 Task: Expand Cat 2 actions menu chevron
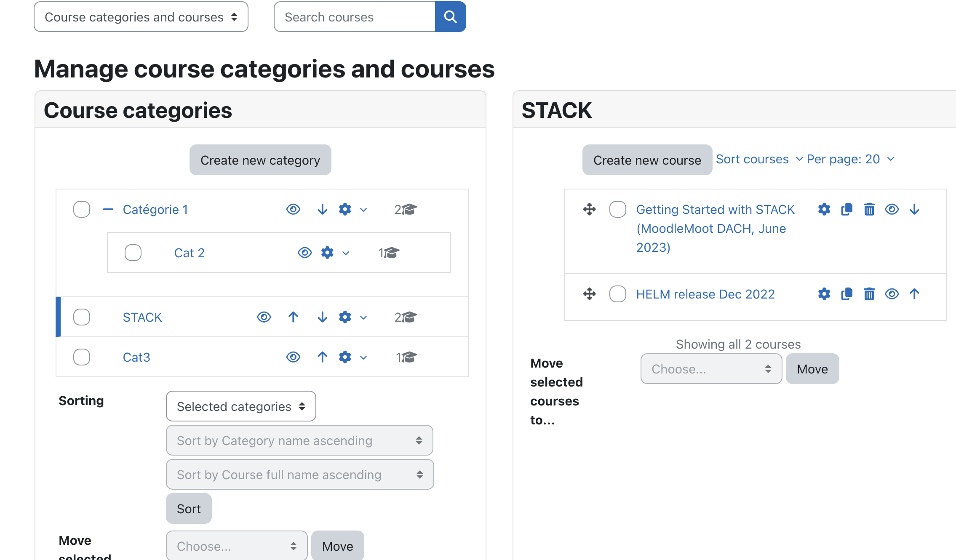[x=346, y=253]
